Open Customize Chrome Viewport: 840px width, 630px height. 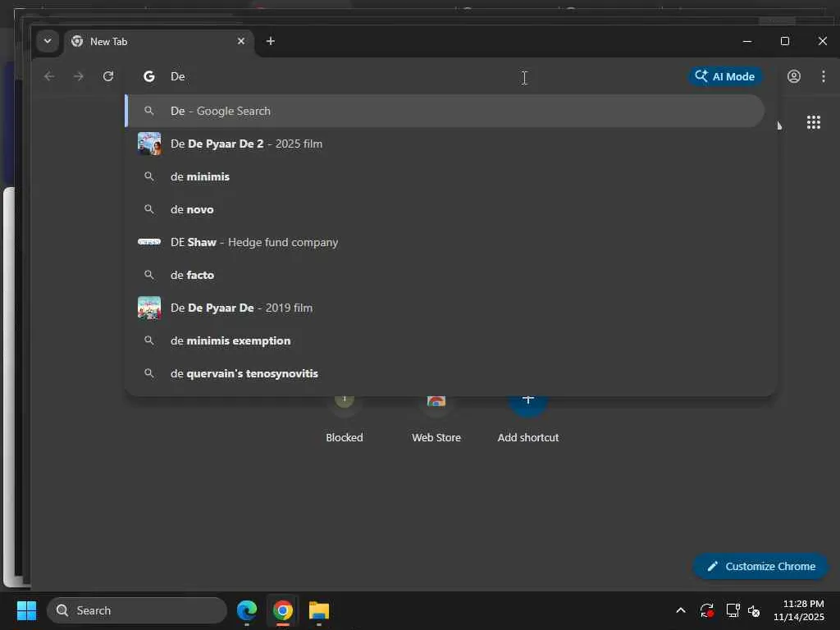coord(760,566)
